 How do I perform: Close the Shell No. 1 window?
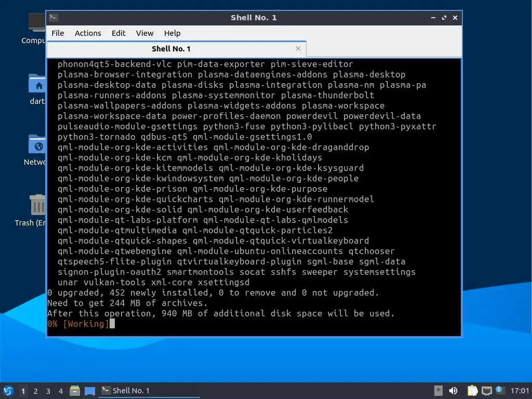tap(455, 18)
